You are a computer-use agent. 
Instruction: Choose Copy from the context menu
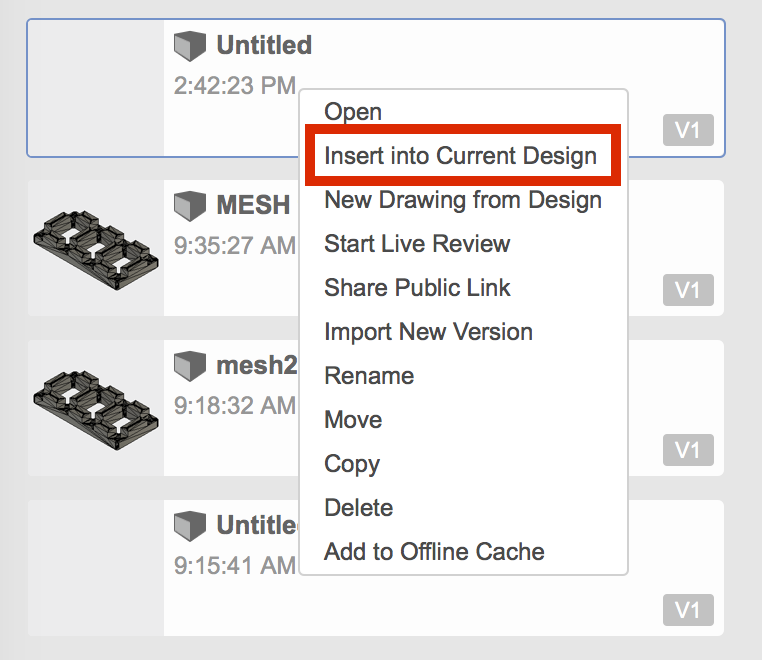tap(352, 464)
